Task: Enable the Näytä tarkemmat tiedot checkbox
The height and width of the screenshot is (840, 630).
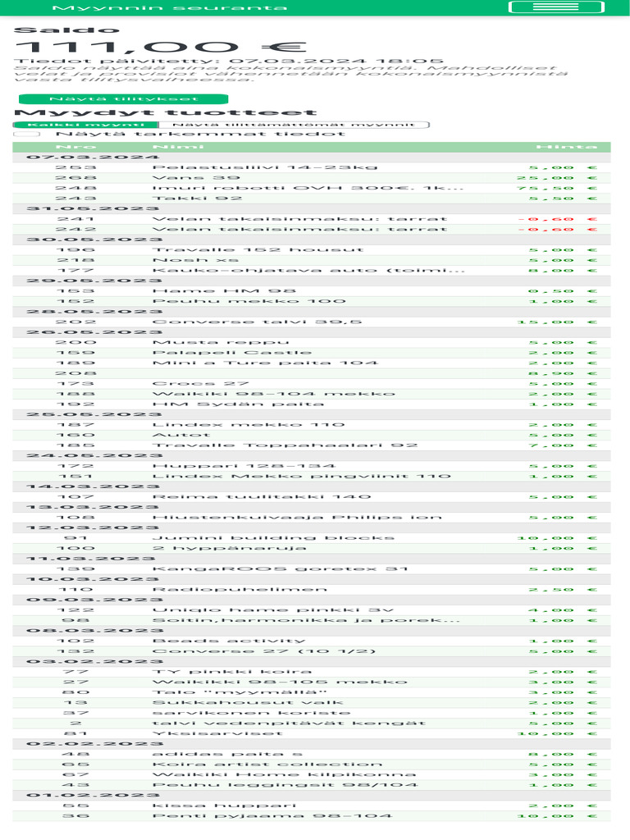Action: click(27, 134)
